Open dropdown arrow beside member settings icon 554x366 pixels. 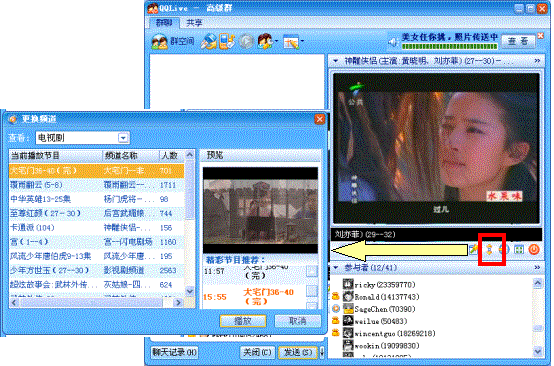coord(276,41)
